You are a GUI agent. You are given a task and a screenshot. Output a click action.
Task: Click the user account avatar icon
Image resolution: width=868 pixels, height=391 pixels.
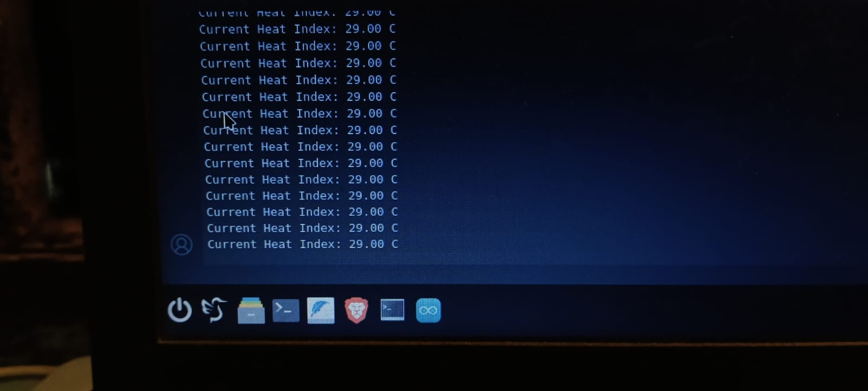[182, 245]
